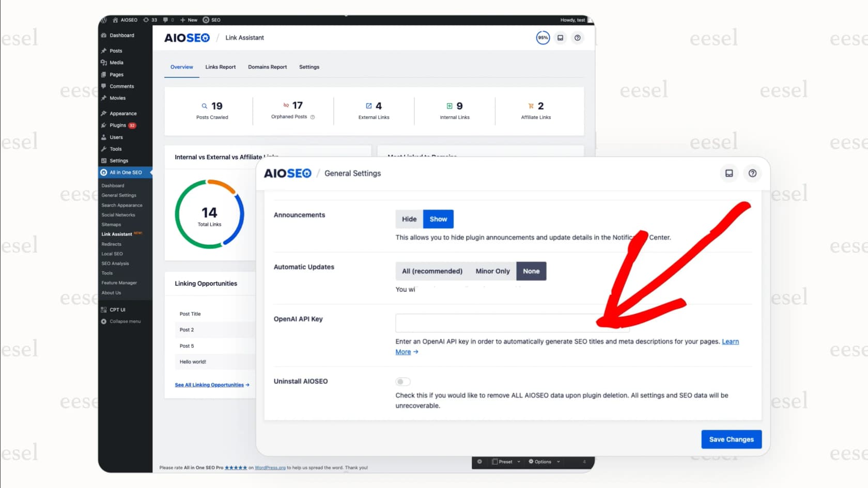Screen dimensions: 868x488
Task: Click See All Linking Opportunities link
Action: pyautogui.click(x=212, y=385)
